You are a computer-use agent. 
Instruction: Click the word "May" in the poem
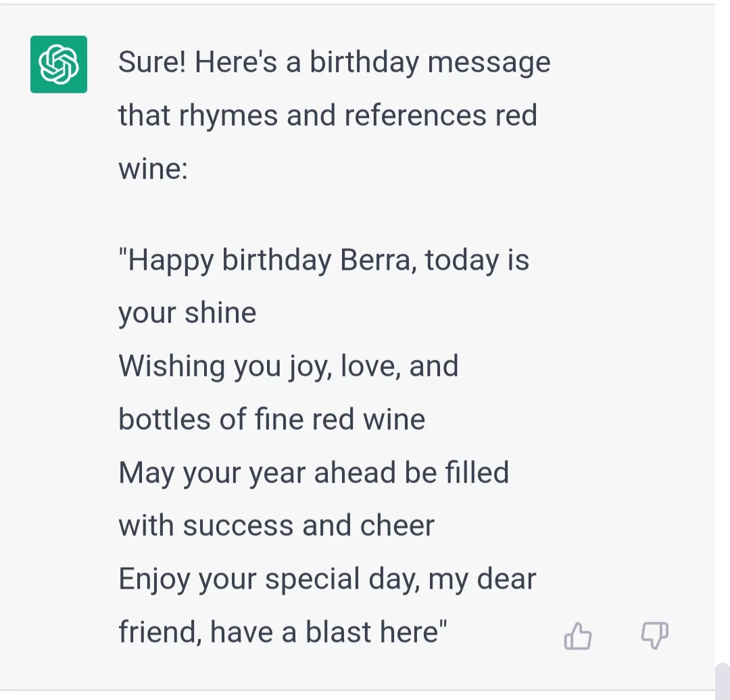click(x=141, y=472)
